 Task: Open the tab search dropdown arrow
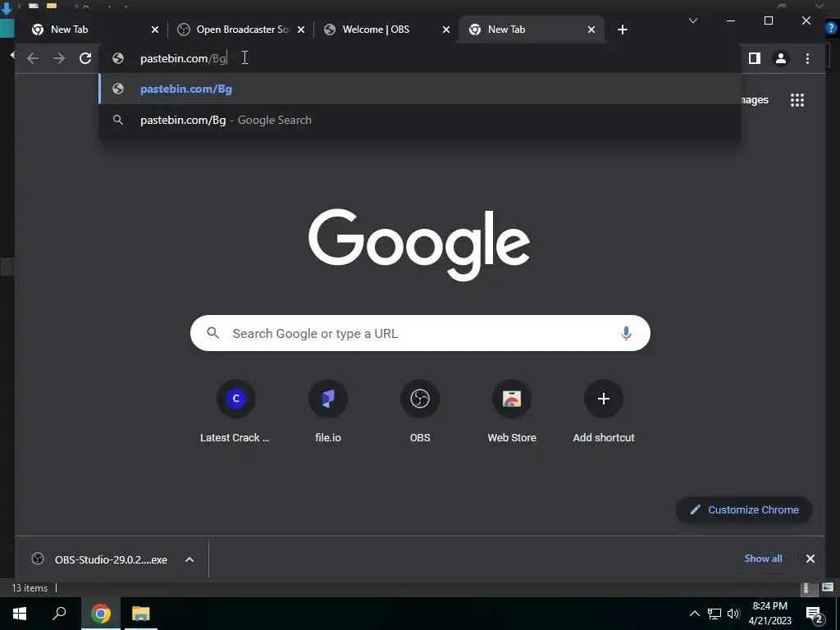(692, 21)
